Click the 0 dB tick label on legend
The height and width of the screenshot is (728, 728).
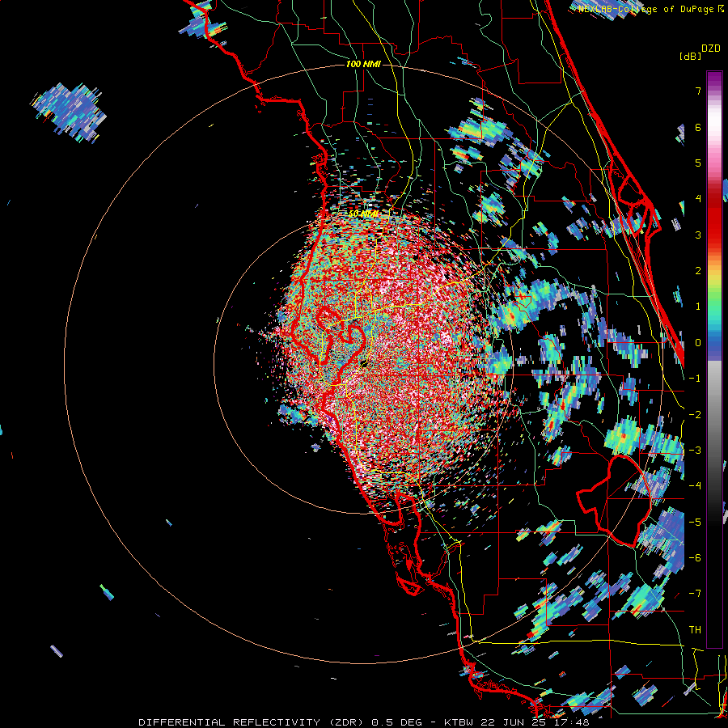(x=698, y=343)
